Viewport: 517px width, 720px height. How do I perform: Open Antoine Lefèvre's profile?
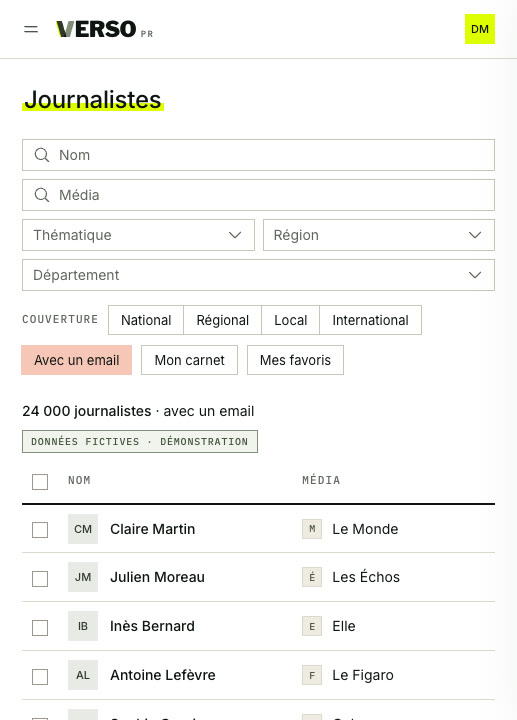click(163, 675)
